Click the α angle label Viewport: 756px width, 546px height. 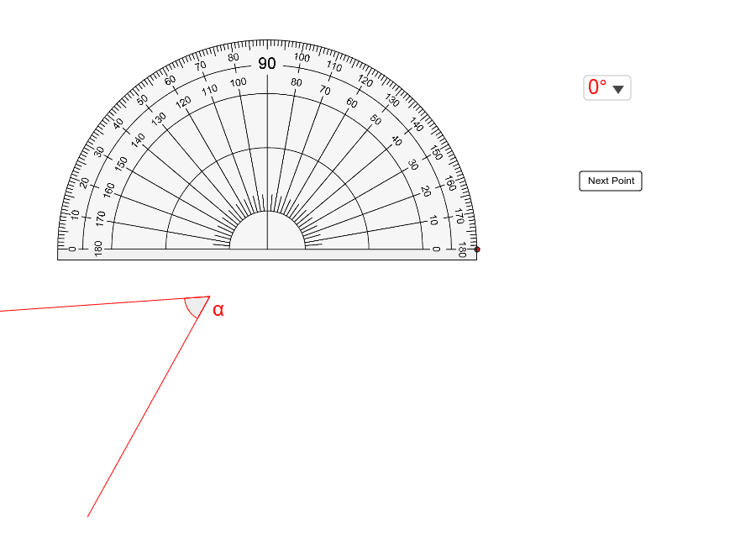point(217,311)
